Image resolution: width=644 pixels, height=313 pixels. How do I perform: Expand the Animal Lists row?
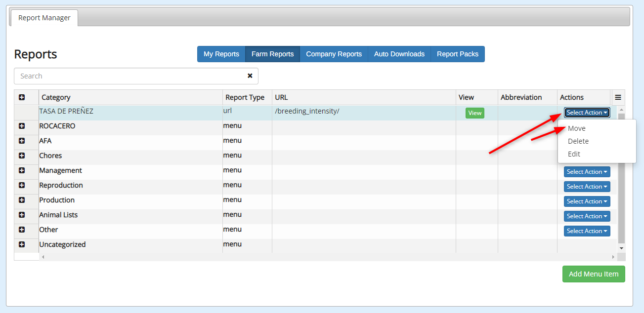tap(22, 215)
